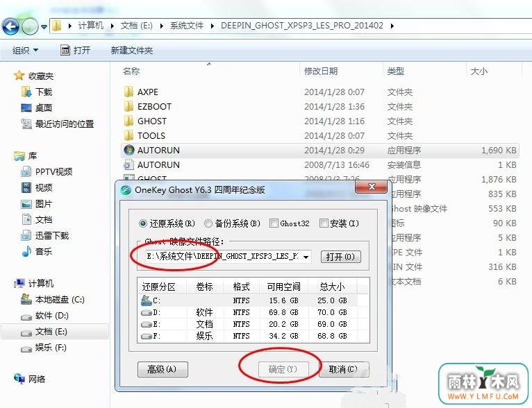
Task: Select the GHOST folder icon
Action: 128,121
